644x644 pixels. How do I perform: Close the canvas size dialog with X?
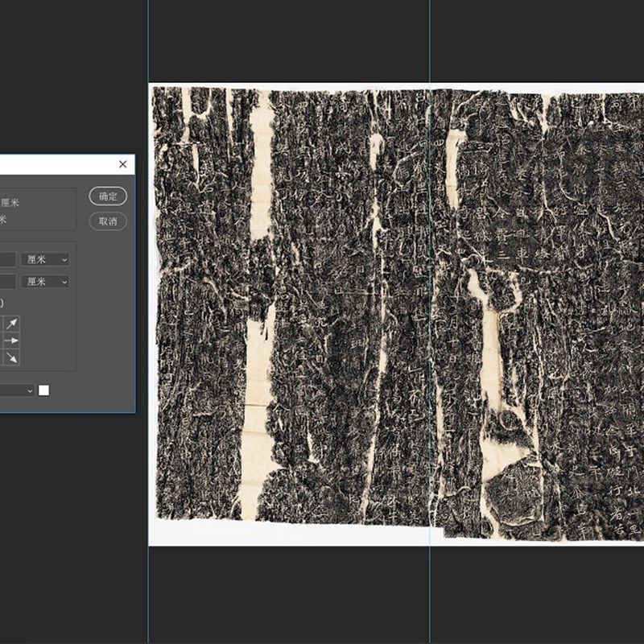(x=123, y=164)
